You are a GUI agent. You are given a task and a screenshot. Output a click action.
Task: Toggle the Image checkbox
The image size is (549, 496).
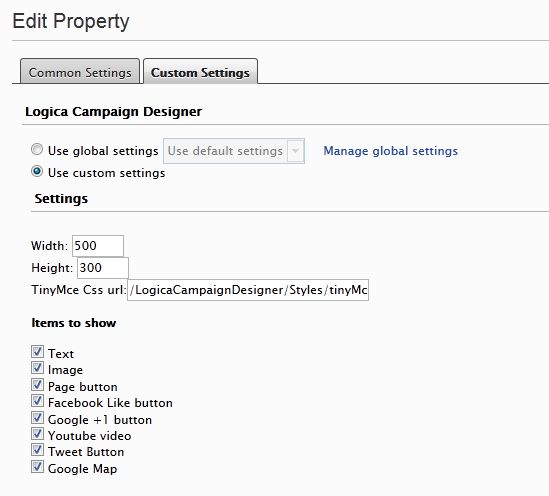pos(37,368)
